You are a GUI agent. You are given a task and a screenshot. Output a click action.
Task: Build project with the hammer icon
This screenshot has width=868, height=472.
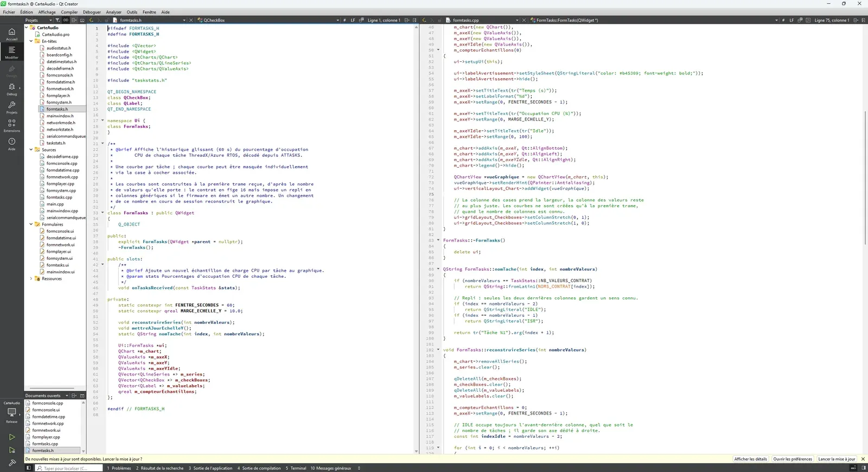[12, 463]
